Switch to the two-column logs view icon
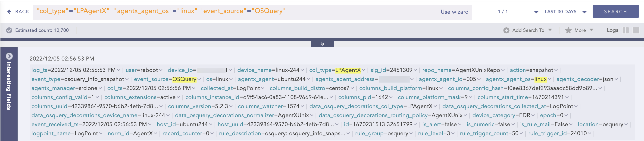 (x=625, y=30)
